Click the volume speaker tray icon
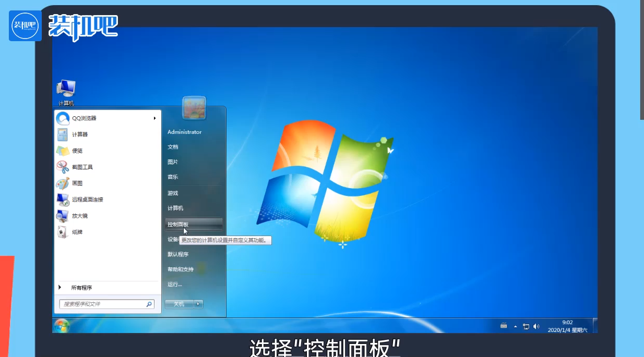 536,326
